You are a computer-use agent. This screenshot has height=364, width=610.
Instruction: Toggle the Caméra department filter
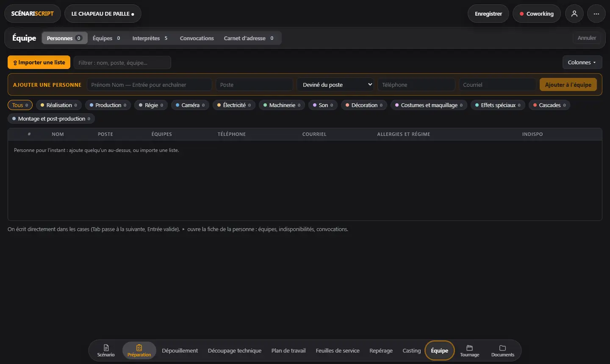190,105
